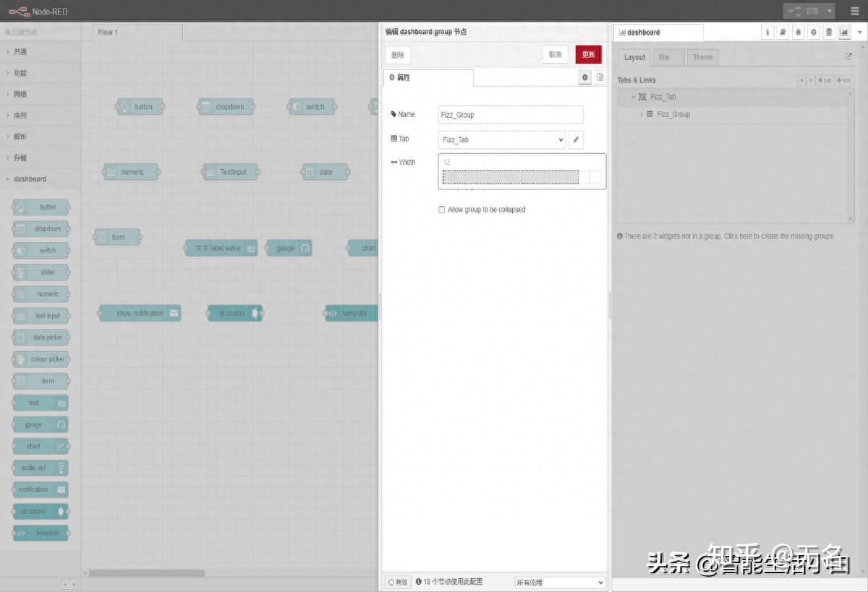868x592 pixels.
Task: Open the help book sidebar icon
Action: point(783,33)
